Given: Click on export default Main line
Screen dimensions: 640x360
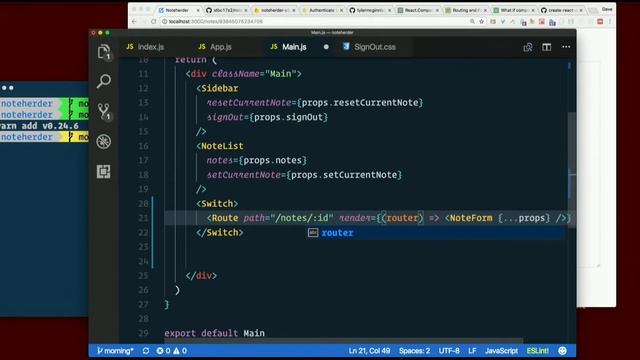Looking at the screenshot, I should [x=214, y=333].
